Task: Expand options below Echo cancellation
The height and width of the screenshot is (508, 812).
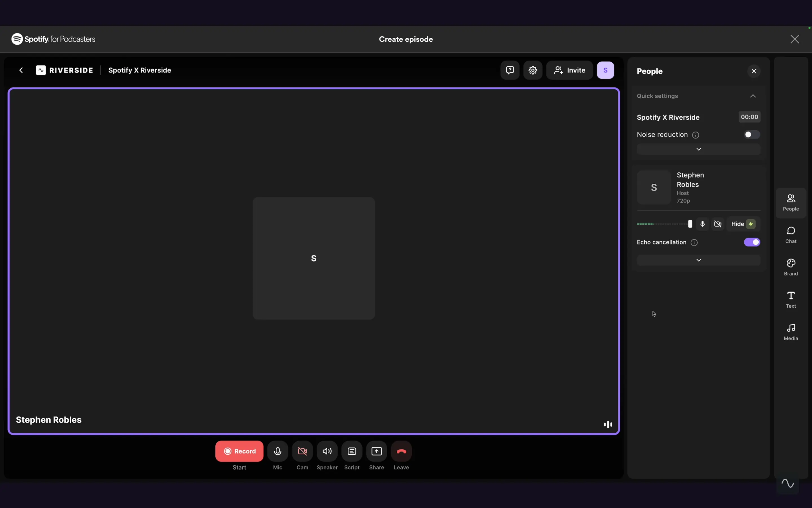Action: [x=699, y=260]
